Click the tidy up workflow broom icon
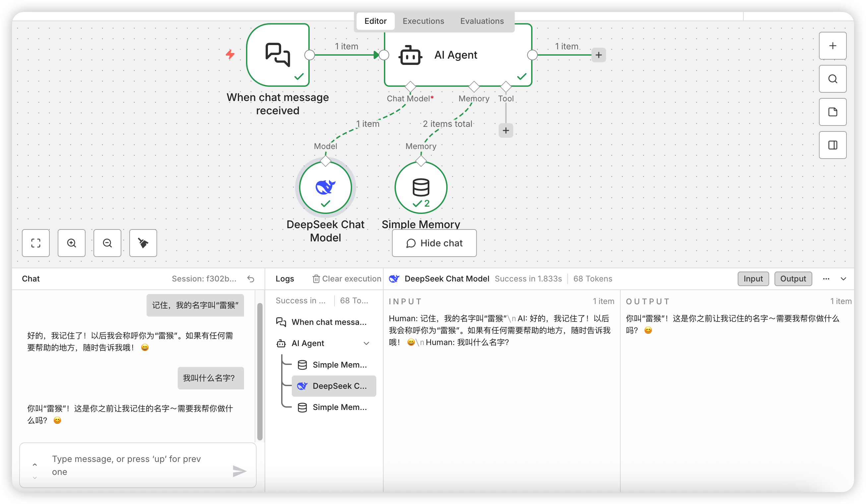 click(x=143, y=243)
